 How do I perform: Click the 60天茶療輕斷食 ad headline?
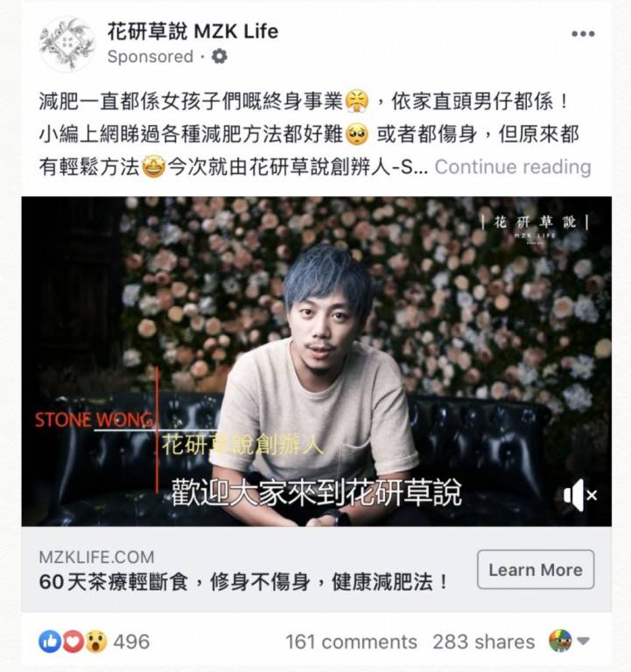point(243,582)
